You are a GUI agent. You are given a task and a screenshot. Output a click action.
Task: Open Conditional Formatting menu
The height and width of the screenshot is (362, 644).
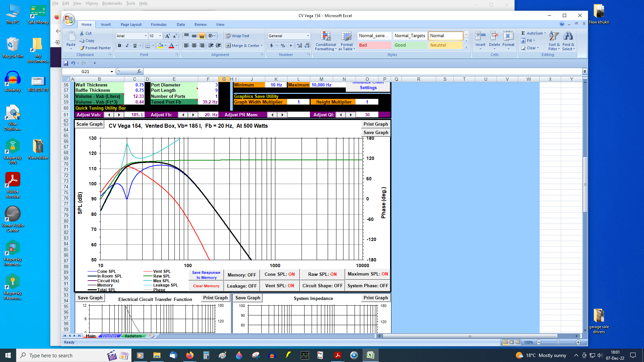click(326, 41)
